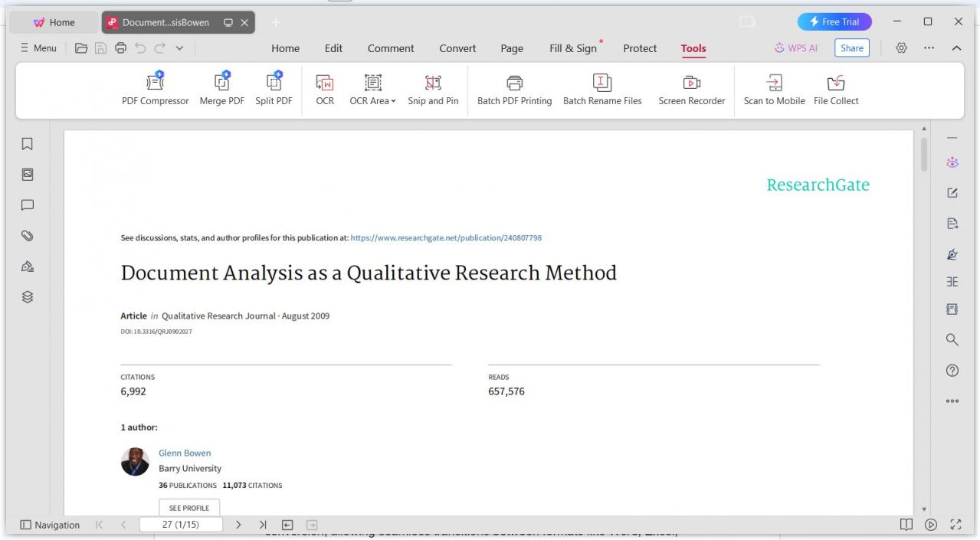
Task: Launch the PDF Compressor
Action: coord(155,89)
